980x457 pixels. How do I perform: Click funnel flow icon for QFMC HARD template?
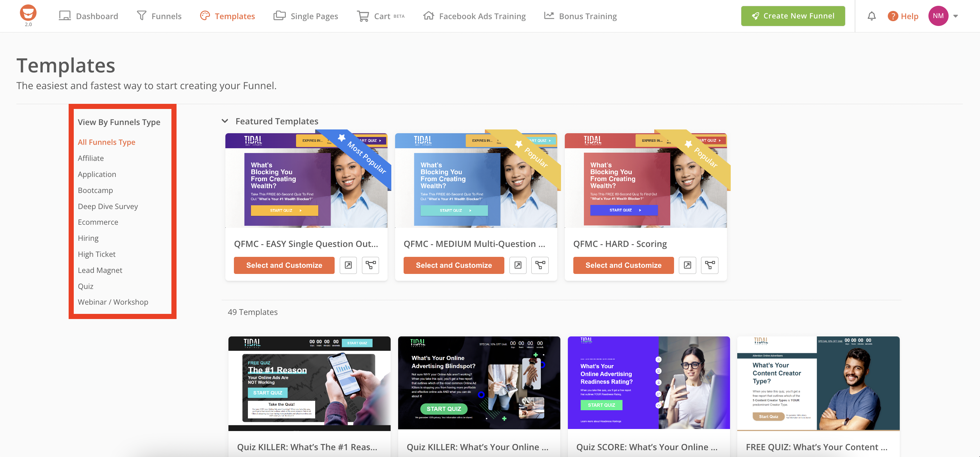pyautogui.click(x=710, y=265)
